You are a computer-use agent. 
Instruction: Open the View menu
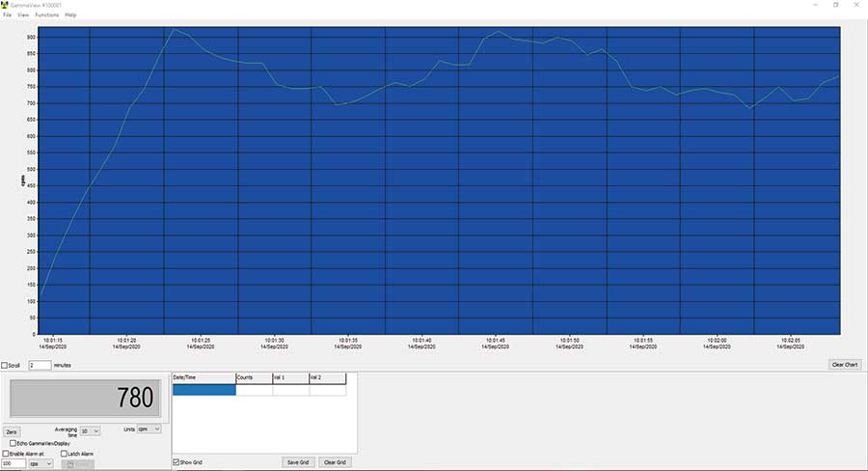(23, 14)
